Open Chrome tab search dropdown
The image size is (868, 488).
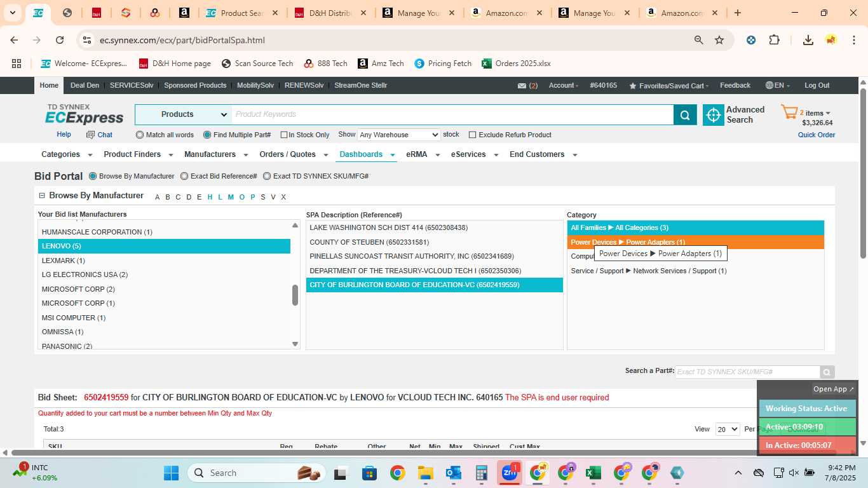pos(12,13)
